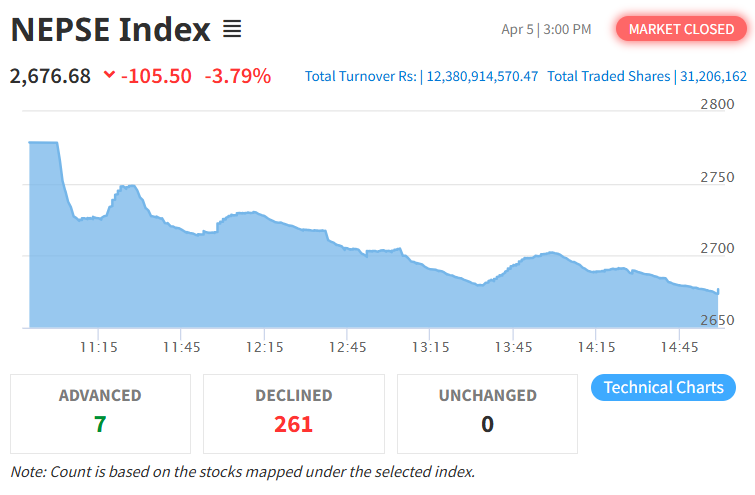The width and height of the screenshot is (755, 495).
Task: Click the Total Turnover Rs value
Action: 482,76
